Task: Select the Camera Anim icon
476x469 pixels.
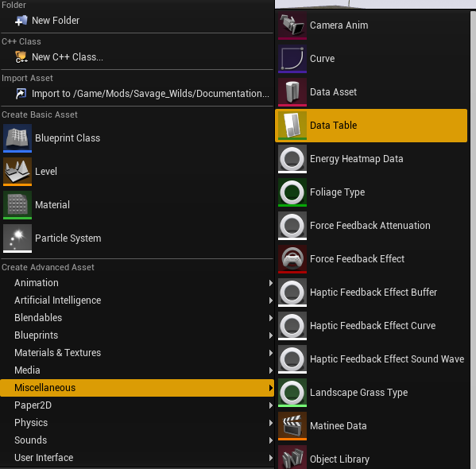Action: 292,25
